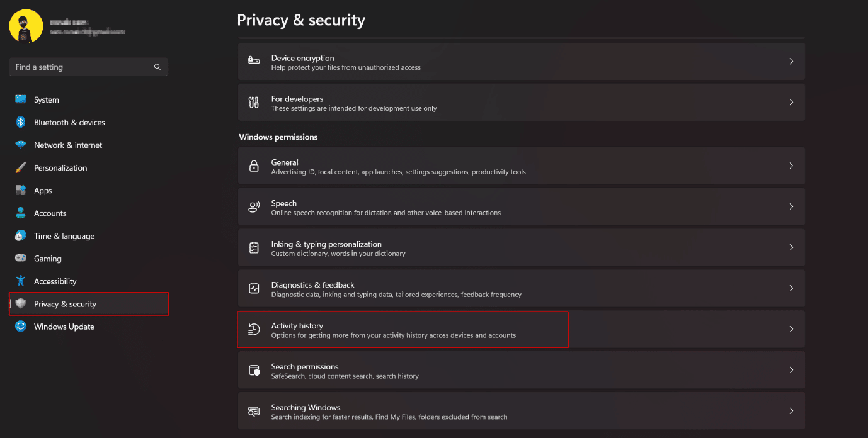Expand the Diagnostics & feedback chevron
This screenshot has width=868, height=438.
tap(791, 288)
